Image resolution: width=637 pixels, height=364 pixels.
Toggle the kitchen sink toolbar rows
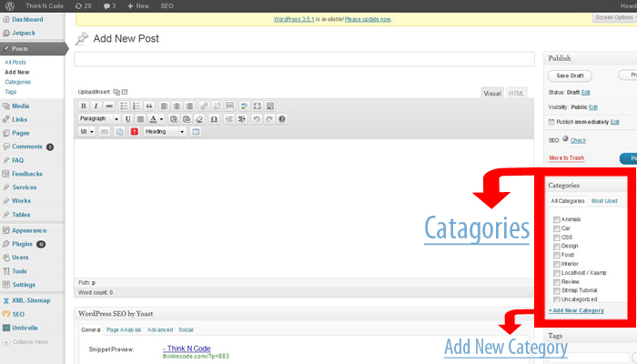click(x=269, y=106)
